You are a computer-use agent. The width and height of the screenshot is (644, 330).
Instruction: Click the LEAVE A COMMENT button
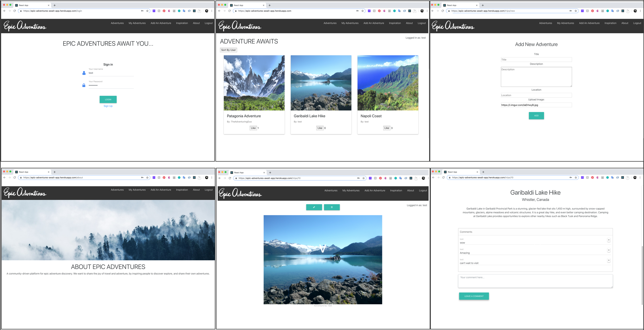[474, 296]
